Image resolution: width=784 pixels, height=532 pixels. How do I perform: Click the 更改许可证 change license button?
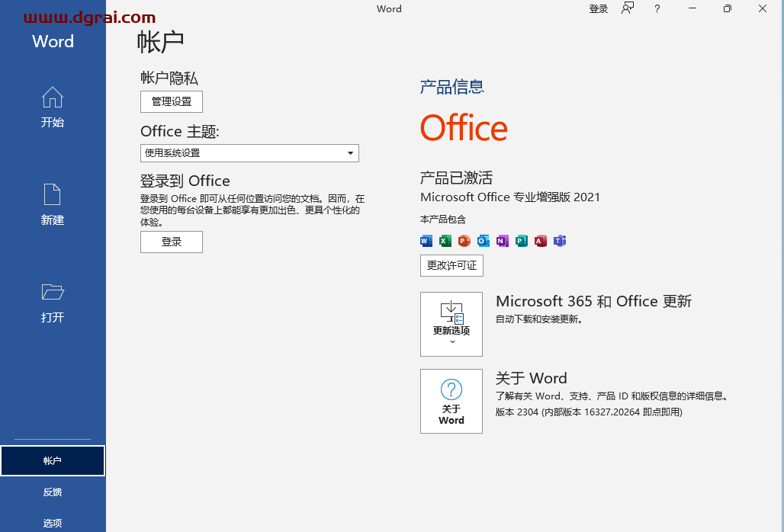[451, 265]
